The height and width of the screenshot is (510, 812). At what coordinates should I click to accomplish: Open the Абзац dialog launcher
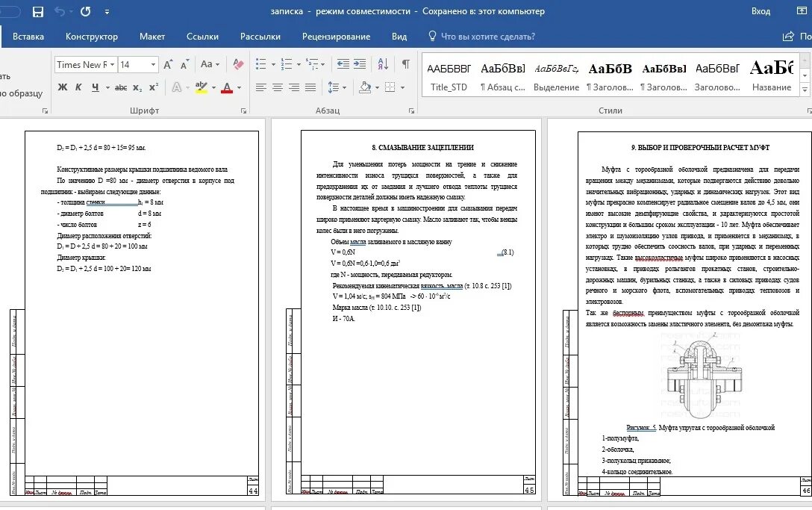pyautogui.click(x=411, y=111)
